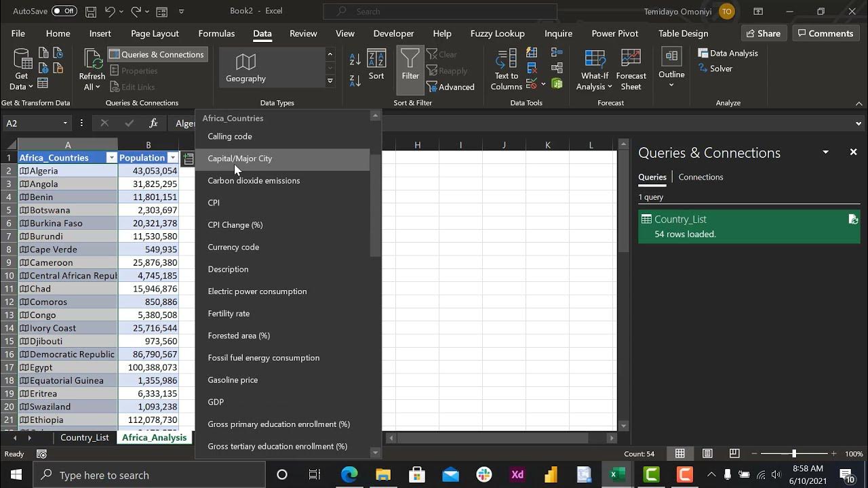Open the Adobe XD taskbar icon
This screenshot has width=868, height=488.
click(517, 474)
